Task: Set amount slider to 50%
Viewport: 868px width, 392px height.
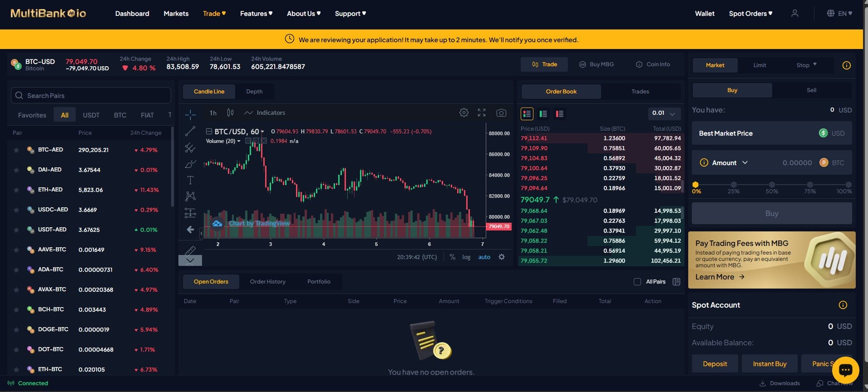Action: [x=772, y=185]
